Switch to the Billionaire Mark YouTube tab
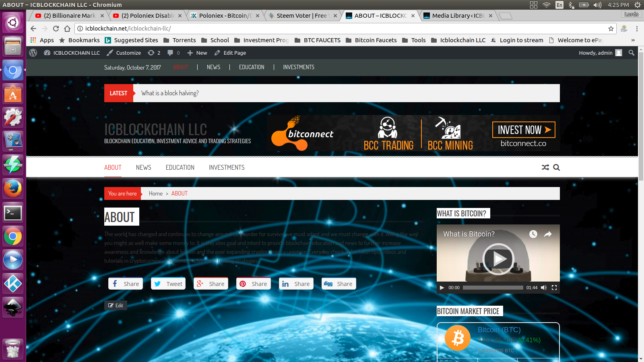Viewport: 644px width, 362px height. (x=69, y=16)
